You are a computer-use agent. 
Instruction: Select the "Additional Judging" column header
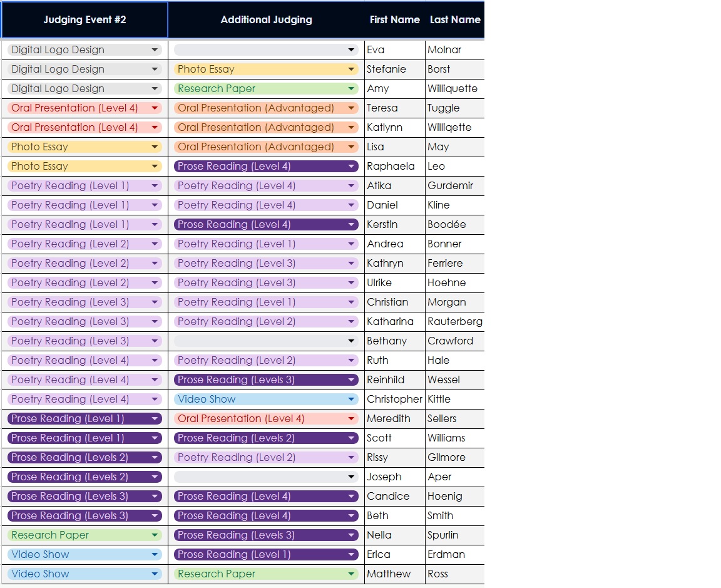click(266, 20)
